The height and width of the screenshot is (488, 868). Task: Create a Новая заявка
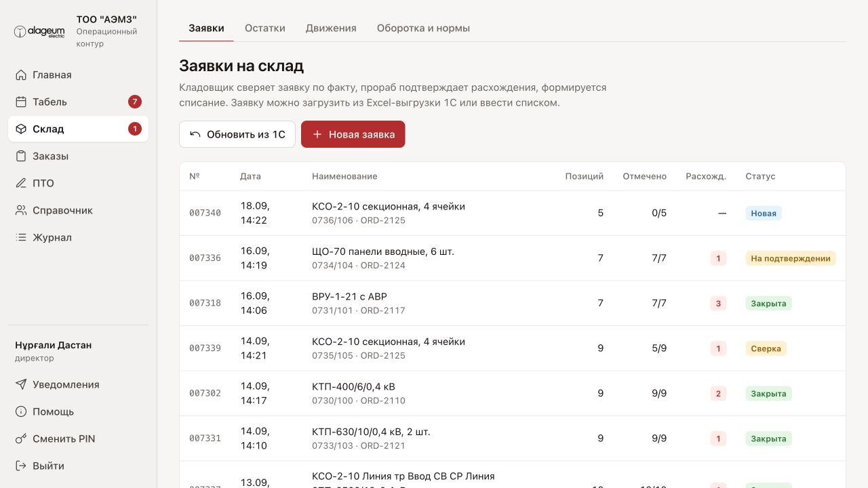pyautogui.click(x=353, y=134)
